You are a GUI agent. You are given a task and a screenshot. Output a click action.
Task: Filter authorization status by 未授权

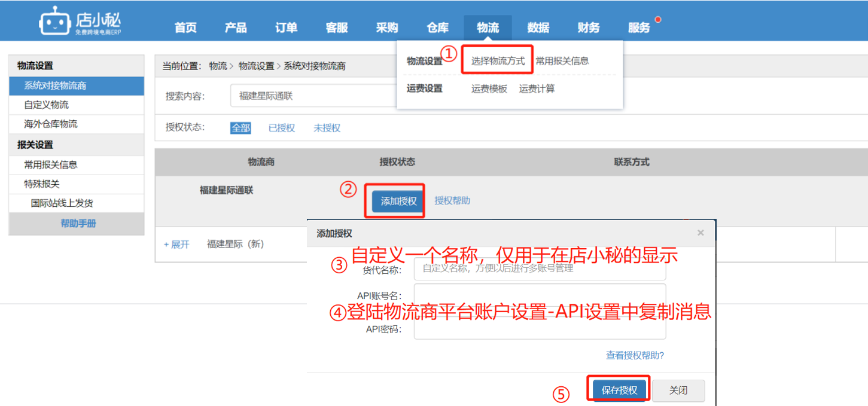[x=327, y=128]
